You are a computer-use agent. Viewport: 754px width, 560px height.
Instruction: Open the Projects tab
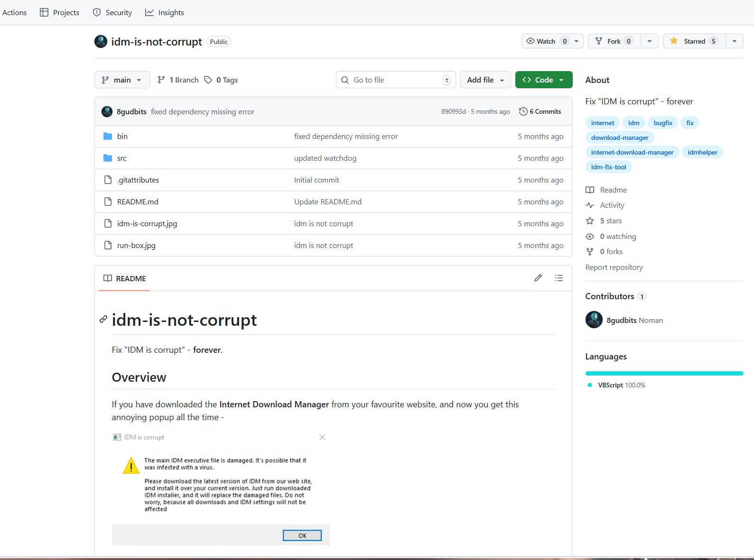tap(60, 12)
